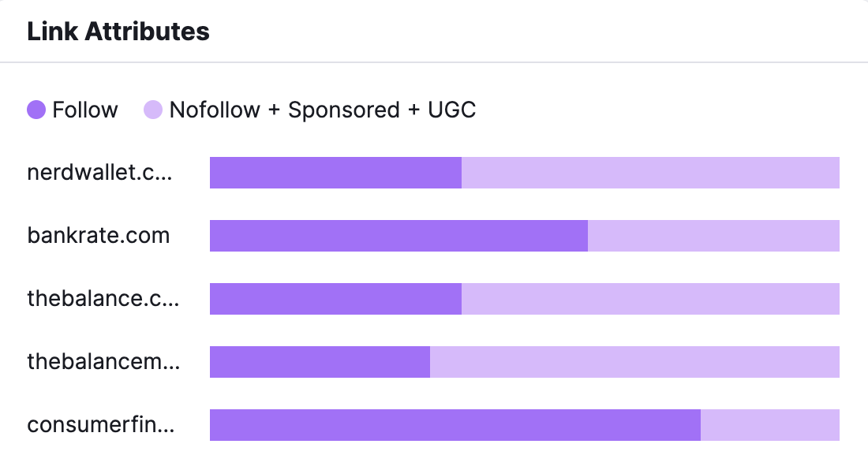Click the Nofollow + Sponsored + UGC legend dot
This screenshot has height=470, width=868.
[153, 110]
